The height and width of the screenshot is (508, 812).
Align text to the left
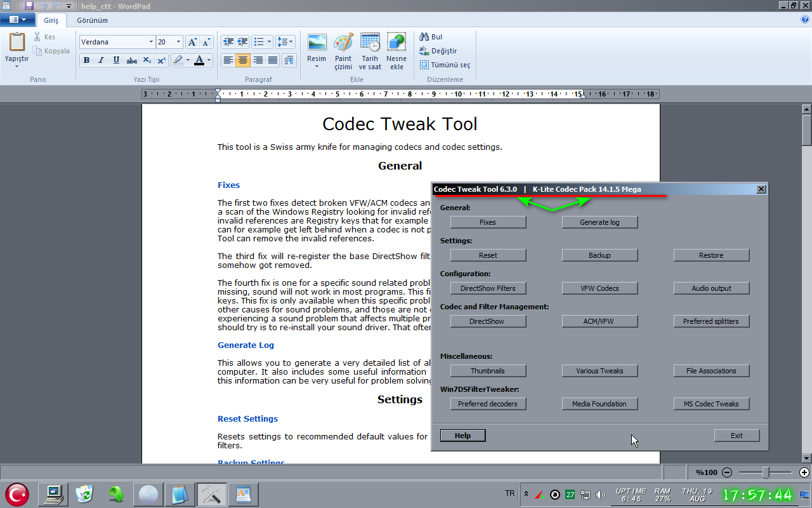[x=228, y=60]
